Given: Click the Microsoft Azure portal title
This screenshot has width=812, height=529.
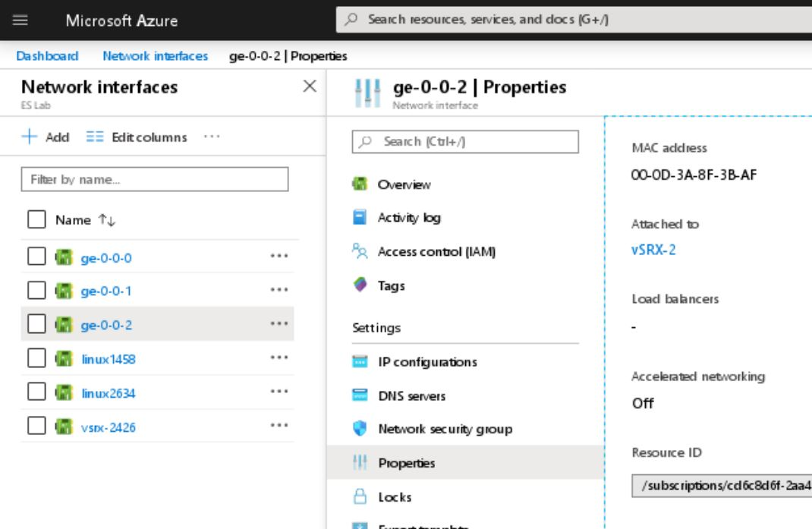Looking at the screenshot, I should [121, 20].
